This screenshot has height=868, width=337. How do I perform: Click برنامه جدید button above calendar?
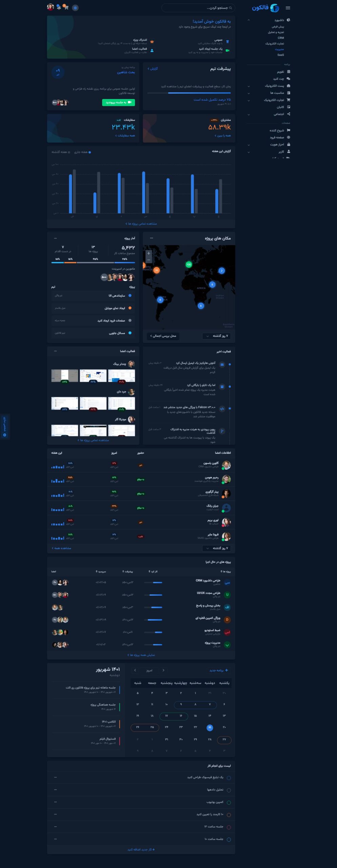(219, 670)
